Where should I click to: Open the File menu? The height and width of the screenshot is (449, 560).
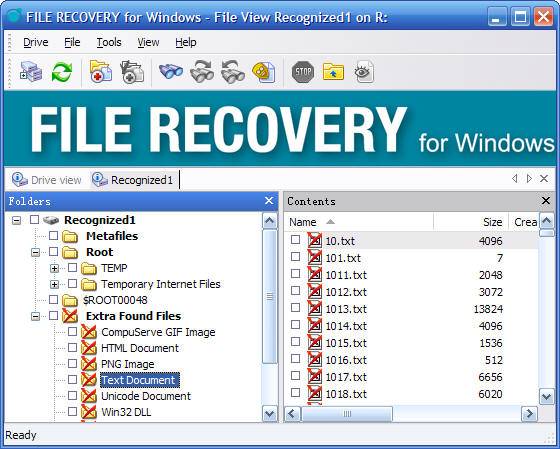click(72, 42)
